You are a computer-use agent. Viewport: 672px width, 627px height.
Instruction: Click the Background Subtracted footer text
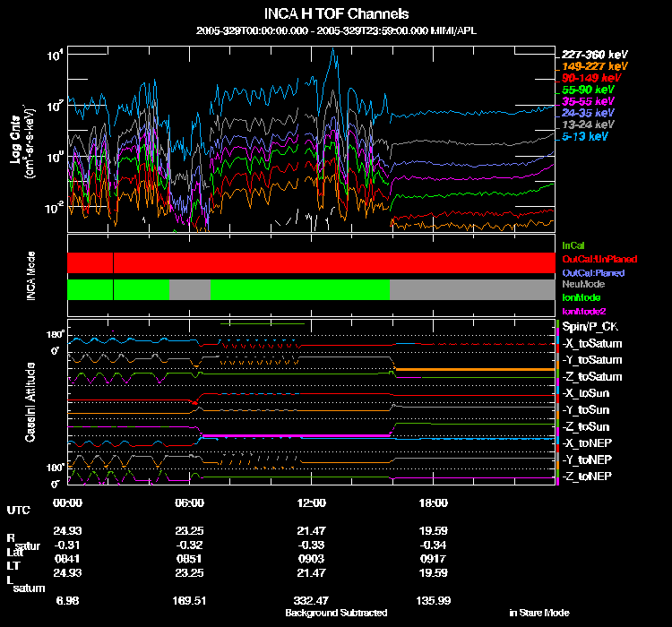click(336, 613)
